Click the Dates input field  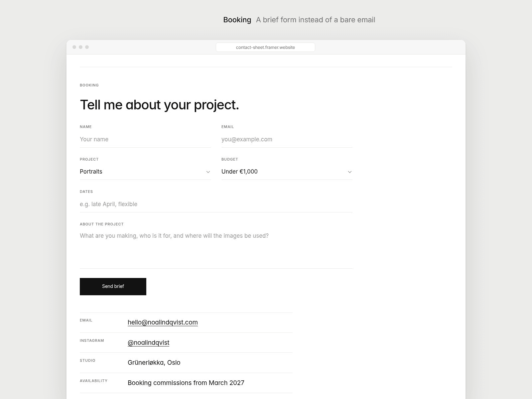(216, 204)
